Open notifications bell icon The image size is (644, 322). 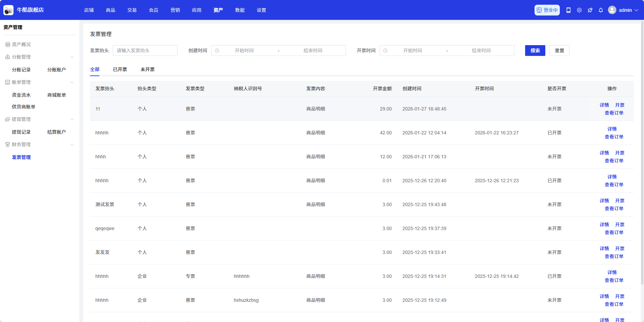601,10
